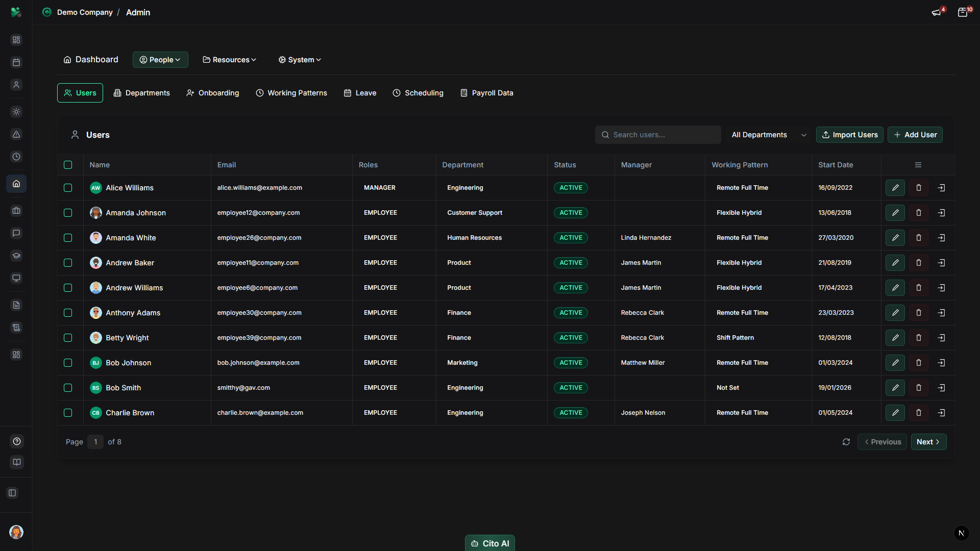Open the help question mark icon near sidebar bottom
The image size is (980, 551).
click(x=16, y=441)
